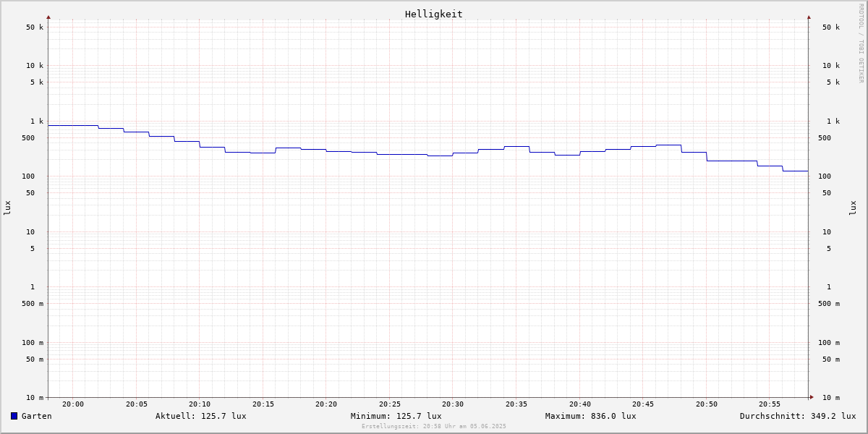This screenshot has height=434, width=868.
Task: Select the Garten legend label
Action: point(37,416)
